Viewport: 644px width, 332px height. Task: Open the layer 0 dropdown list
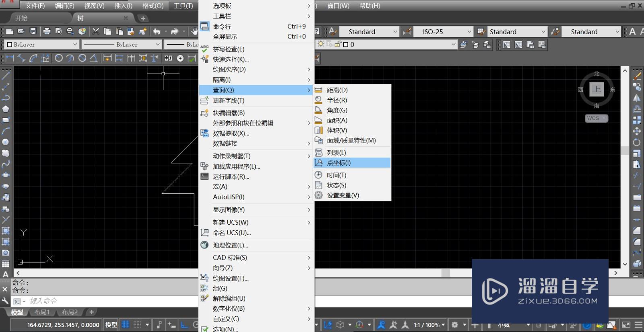tap(453, 44)
